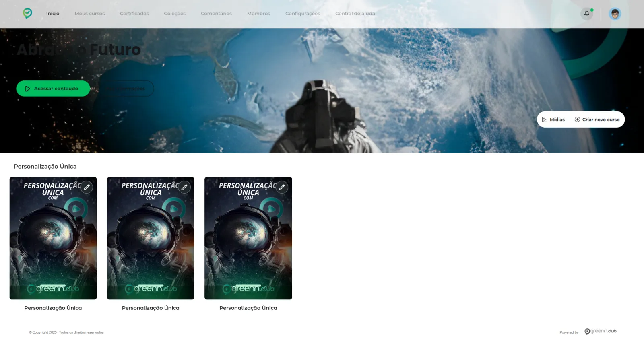Click the copyright notice in the footer
Image resolution: width=644 pixels, height=338 pixels.
pyautogui.click(x=66, y=332)
